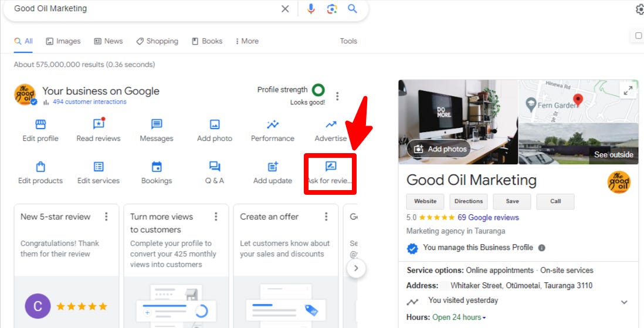Click reviewer avatar letter C

[38, 306]
